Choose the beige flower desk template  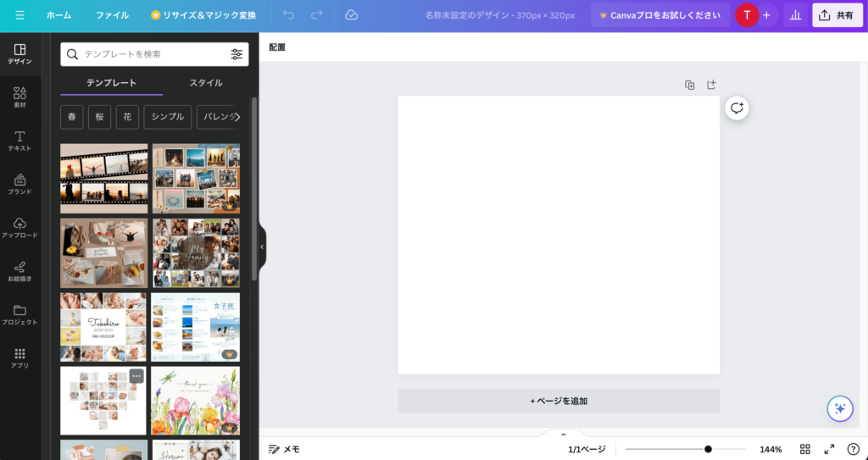point(104,253)
